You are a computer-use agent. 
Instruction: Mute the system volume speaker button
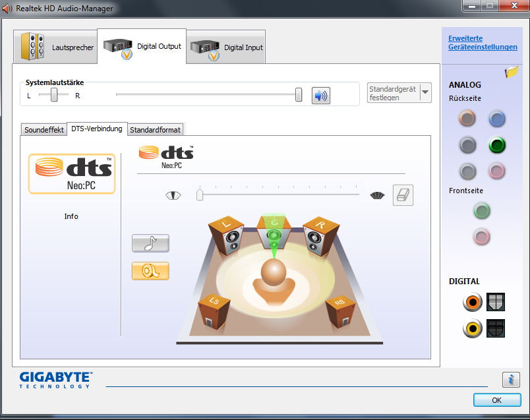pyautogui.click(x=321, y=96)
